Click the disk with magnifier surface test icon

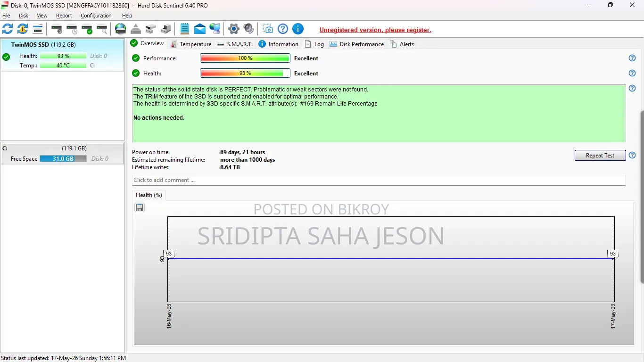(x=102, y=29)
